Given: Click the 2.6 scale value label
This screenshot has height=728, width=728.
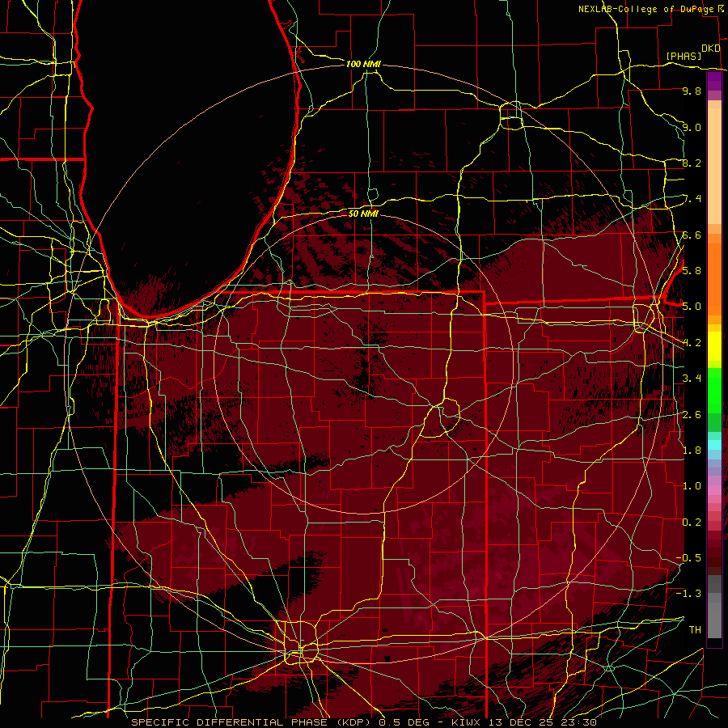Looking at the screenshot, I should click(x=692, y=415).
